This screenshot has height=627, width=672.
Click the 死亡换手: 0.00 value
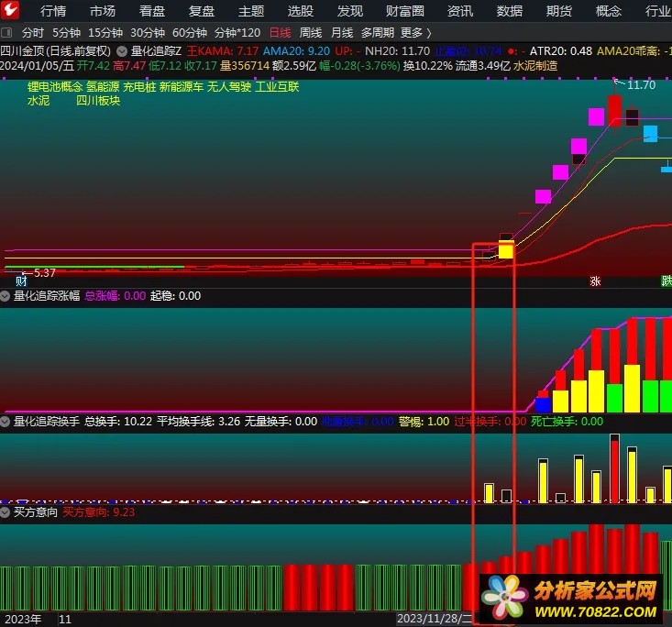coord(567,422)
